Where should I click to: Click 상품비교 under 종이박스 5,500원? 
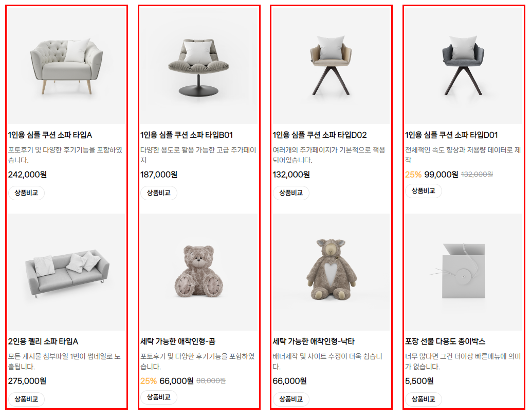[424, 399]
